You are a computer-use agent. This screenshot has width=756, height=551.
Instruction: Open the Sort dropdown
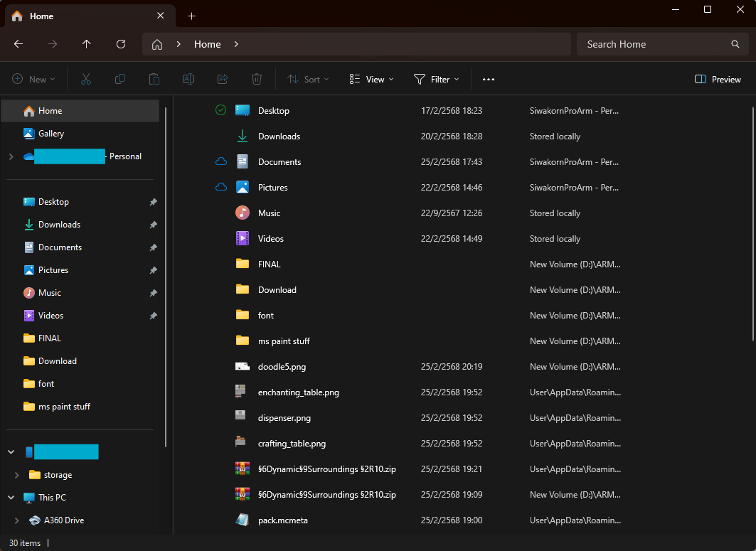point(308,80)
